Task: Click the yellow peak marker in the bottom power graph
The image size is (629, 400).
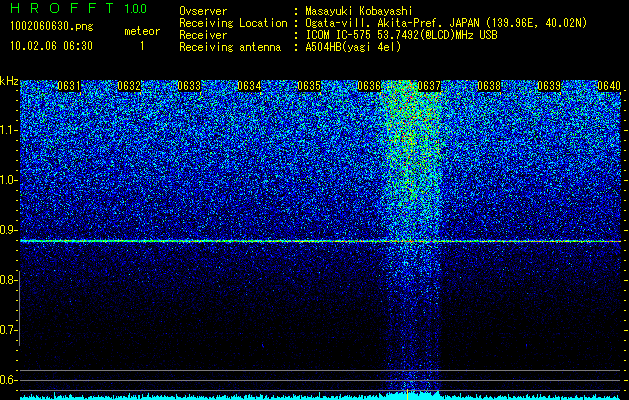Action: coord(407,394)
